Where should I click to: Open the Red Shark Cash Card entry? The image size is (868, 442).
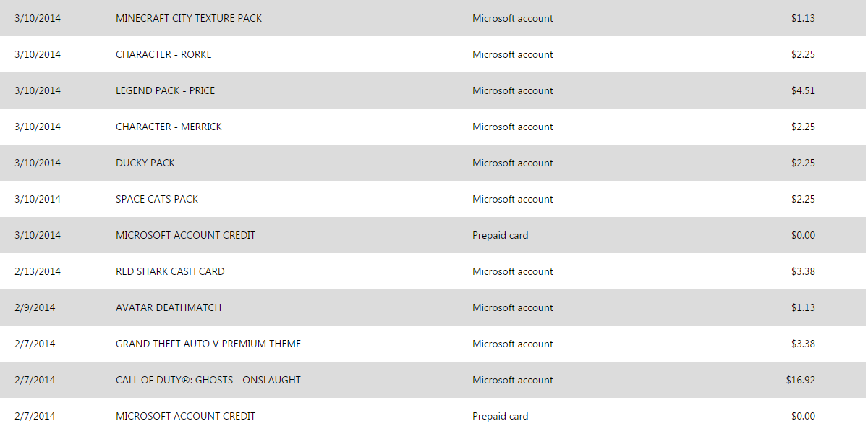pyautogui.click(x=170, y=271)
